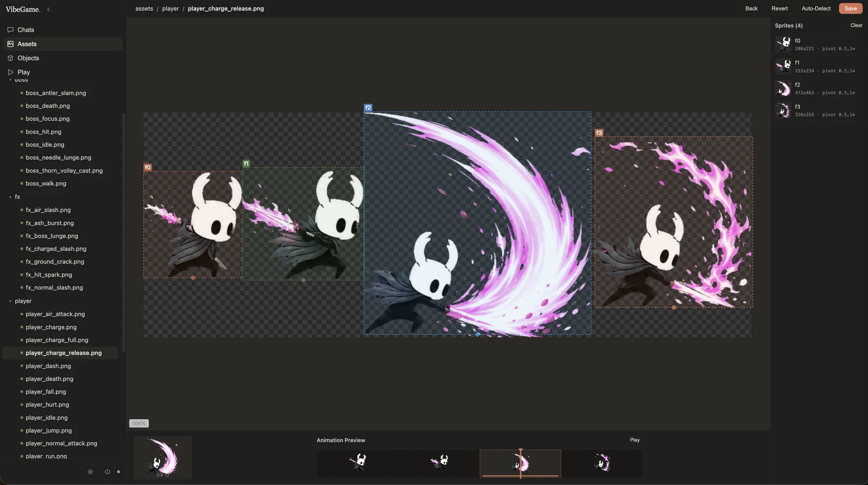Click the green pivot dot of frame f1
This screenshot has width=868, height=485.
point(303,280)
